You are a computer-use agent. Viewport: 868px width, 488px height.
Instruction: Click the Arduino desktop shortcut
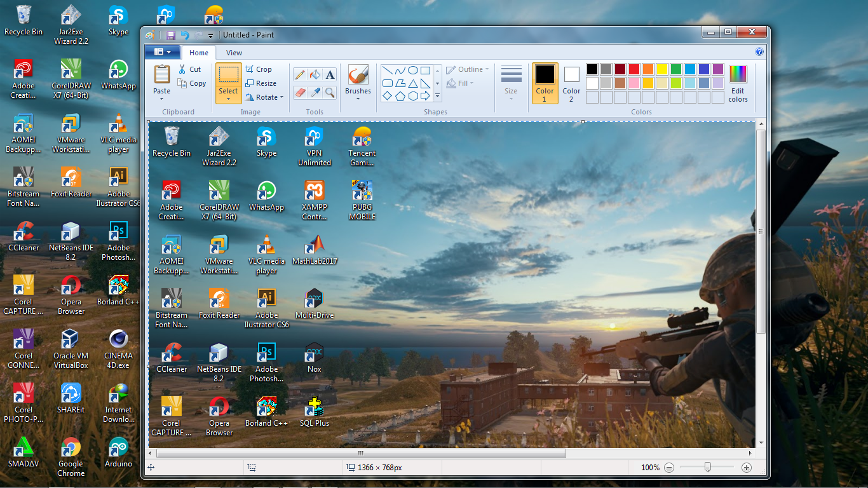point(118,452)
